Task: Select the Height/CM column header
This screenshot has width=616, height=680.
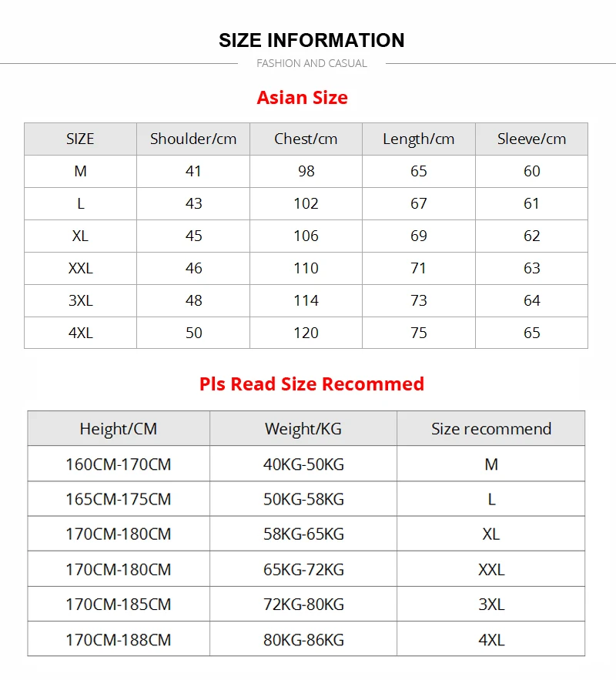Action: coord(119,428)
